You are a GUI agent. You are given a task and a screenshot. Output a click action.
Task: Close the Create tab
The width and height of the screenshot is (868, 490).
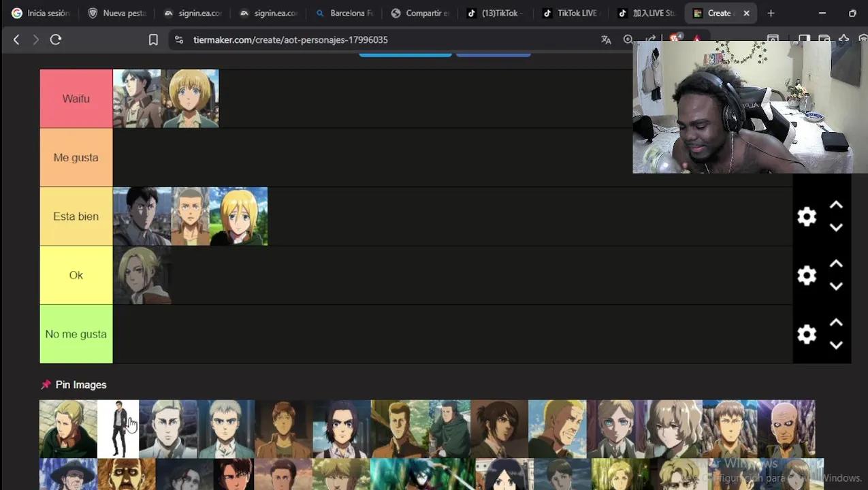[746, 13]
